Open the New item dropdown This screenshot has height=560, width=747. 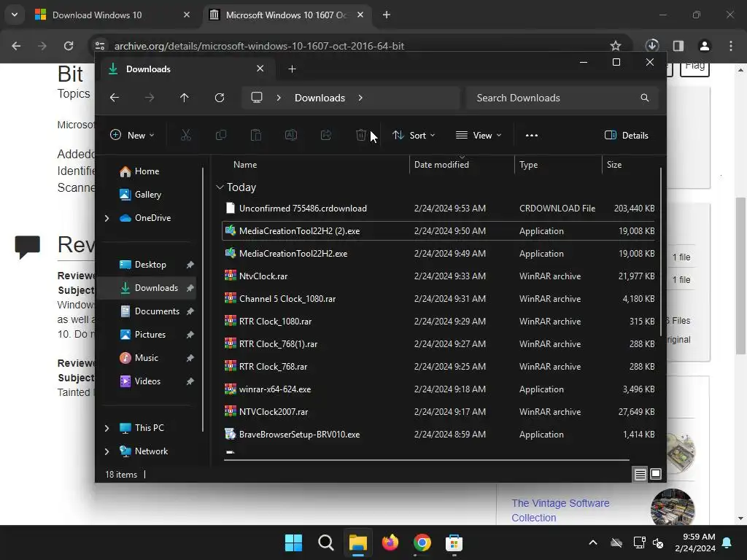pyautogui.click(x=133, y=135)
